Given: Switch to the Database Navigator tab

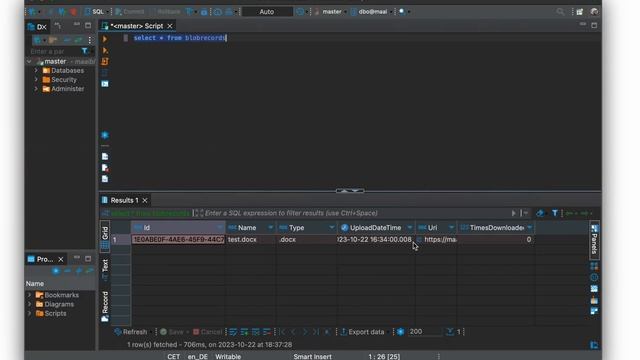Looking at the screenshot, I should (x=37, y=27).
